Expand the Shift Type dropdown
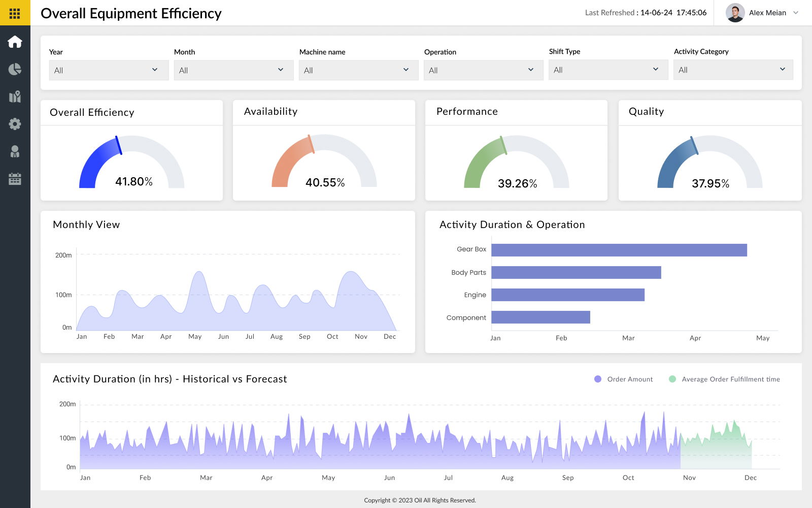Image resolution: width=812 pixels, height=508 pixels. (x=608, y=70)
